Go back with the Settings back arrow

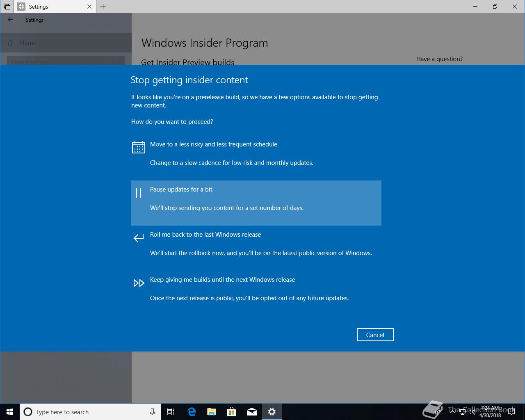10,20
